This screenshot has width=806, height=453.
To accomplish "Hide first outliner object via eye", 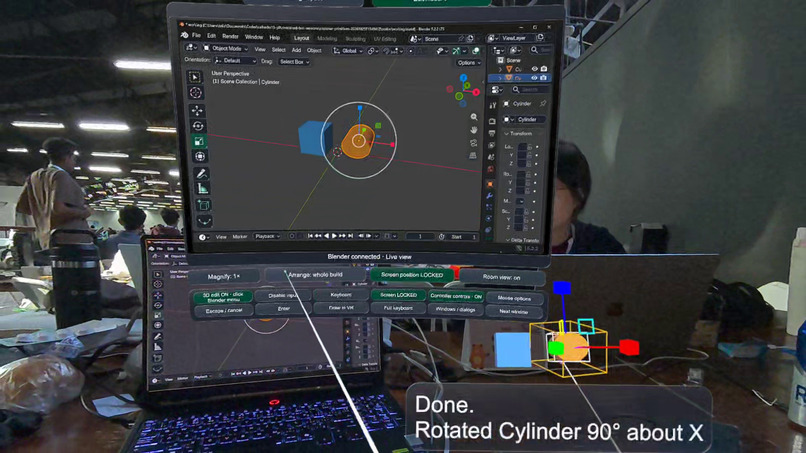I will 535,68.
